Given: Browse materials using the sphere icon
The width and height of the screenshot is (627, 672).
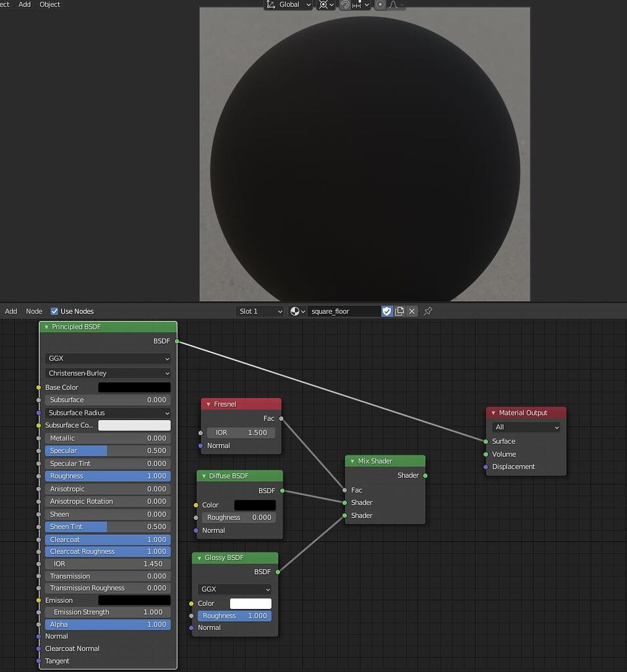Looking at the screenshot, I should click(x=294, y=311).
